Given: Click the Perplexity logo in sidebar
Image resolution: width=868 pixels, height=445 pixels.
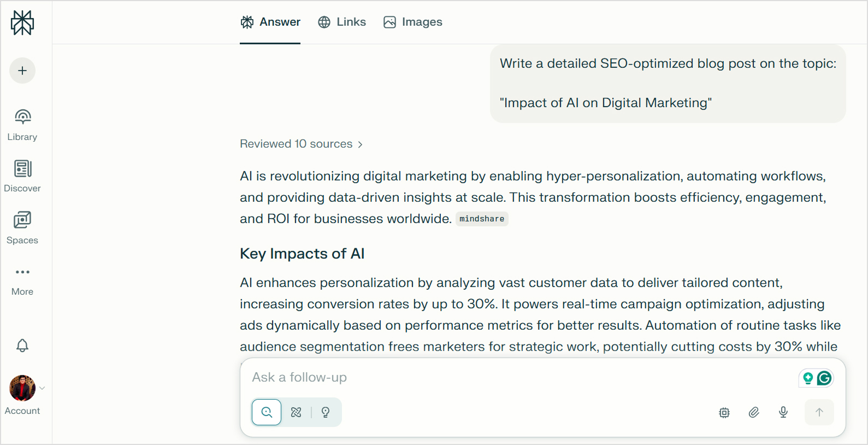Looking at the screenshot, I should click(x=22, y=23).
